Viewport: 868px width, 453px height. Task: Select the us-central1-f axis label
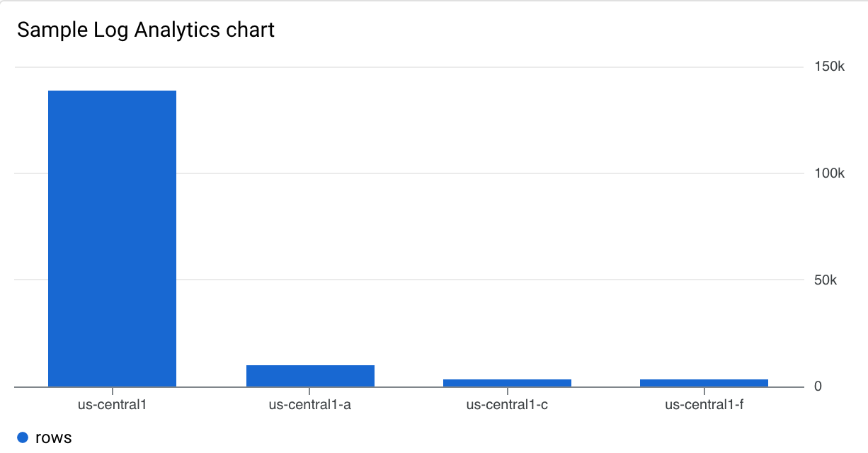(704, 405)
